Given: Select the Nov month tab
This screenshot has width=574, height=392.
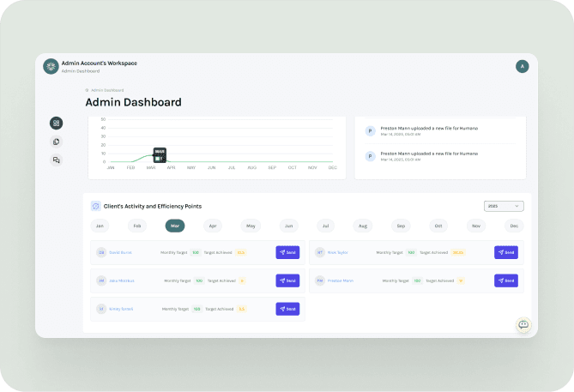Looking at the screenshot, I should (x=476, y=226).
